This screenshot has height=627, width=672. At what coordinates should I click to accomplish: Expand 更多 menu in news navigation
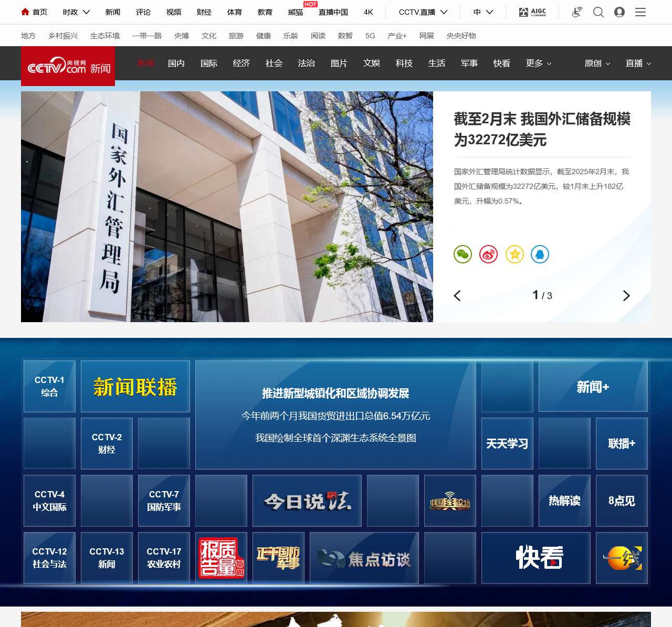point(539,63)
